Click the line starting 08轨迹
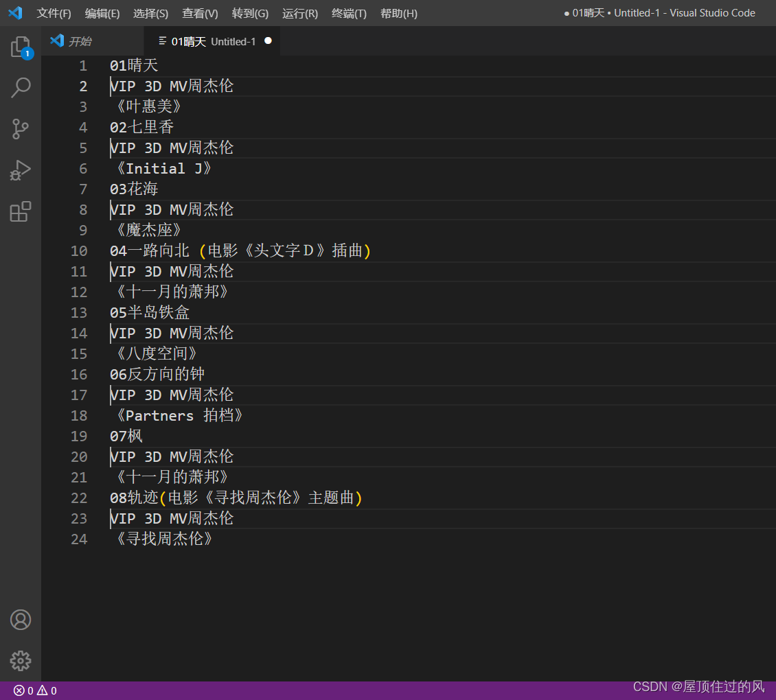This screenshot has width=776, height=700. pyautogui.click(x=236, y=498)
